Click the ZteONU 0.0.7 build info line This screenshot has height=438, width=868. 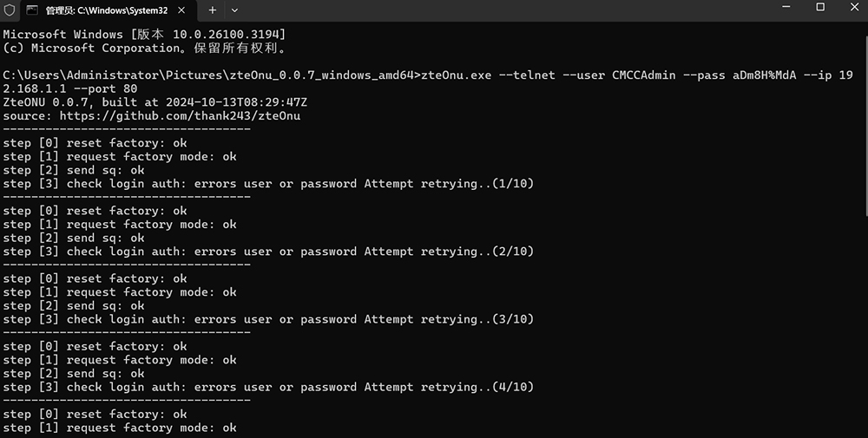pos(155,102)
